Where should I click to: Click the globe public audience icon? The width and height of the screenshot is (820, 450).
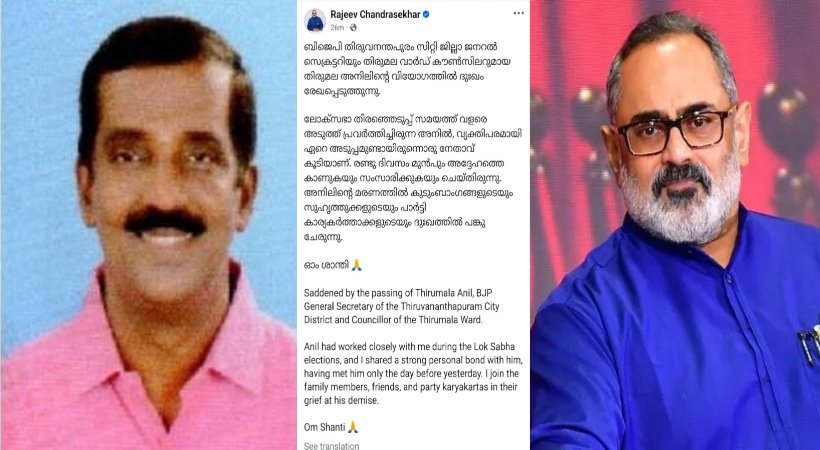[x=353, y=27]
